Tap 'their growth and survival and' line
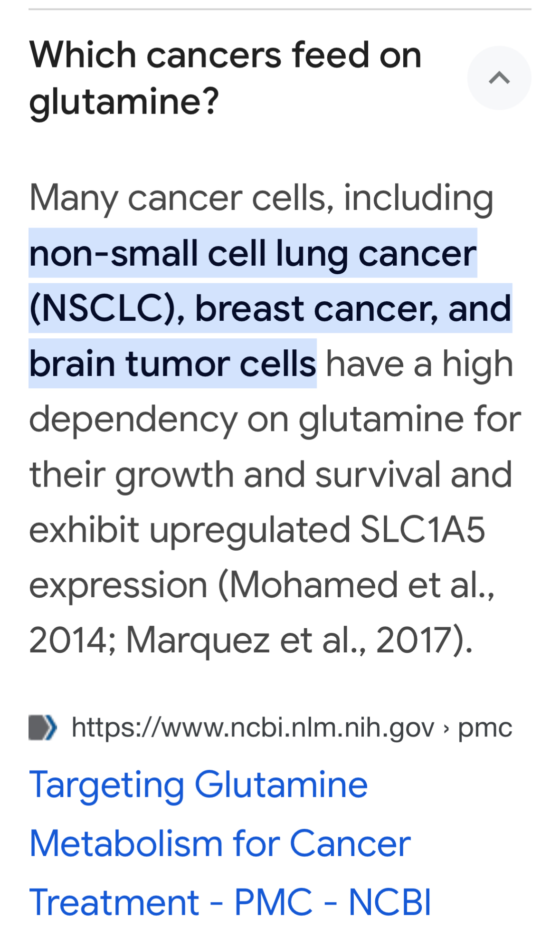 [x=271, y=474]
